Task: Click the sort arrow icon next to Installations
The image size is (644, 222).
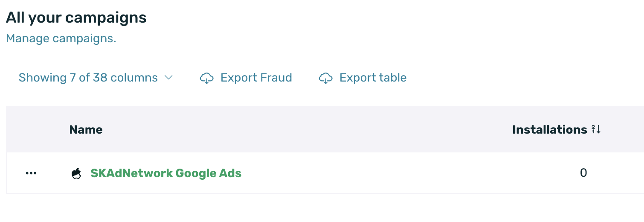Action: [x=596, y=129]
